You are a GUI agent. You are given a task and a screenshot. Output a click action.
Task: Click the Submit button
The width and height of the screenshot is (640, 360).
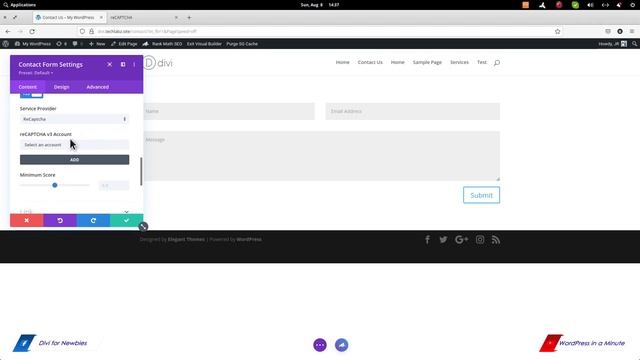(481, 195)
